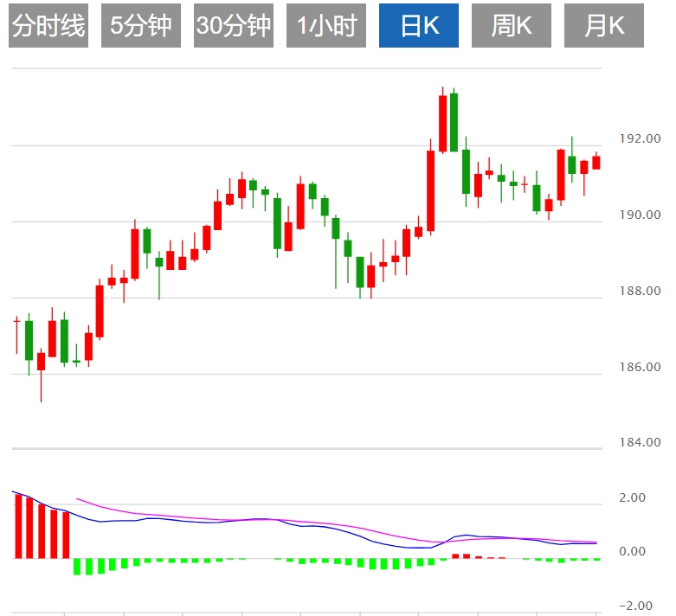676x616 pixels.
Task: Click the 186.00 price axis label
Action: (640, 367)
